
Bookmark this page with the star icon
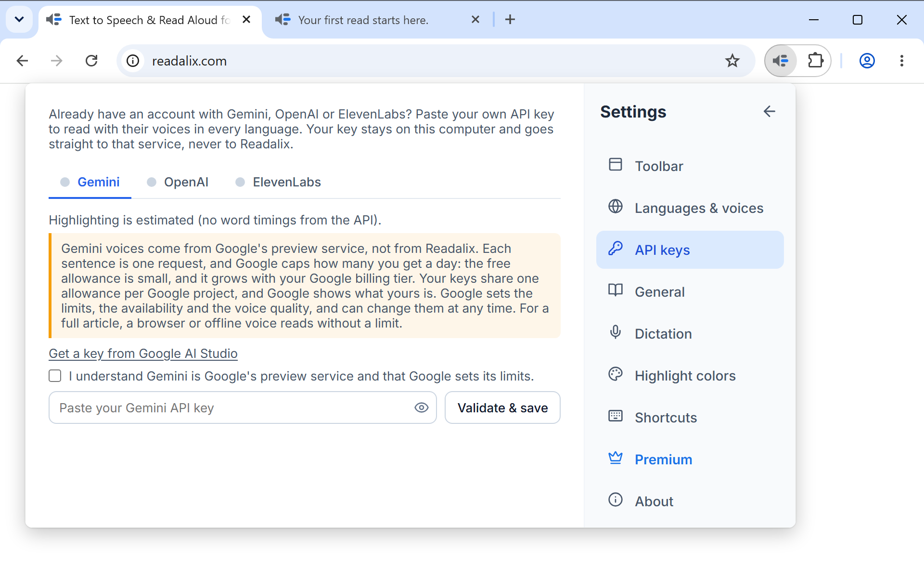[x=732, y=61]
